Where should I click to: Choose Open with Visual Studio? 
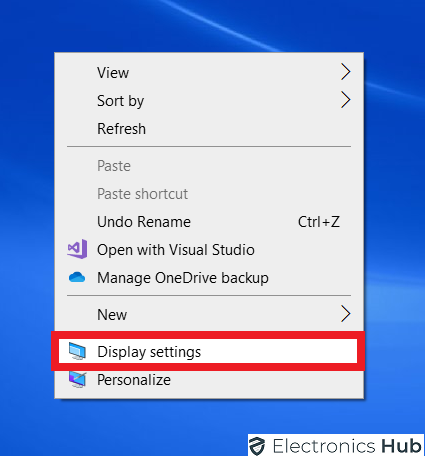tap(209, 250)
